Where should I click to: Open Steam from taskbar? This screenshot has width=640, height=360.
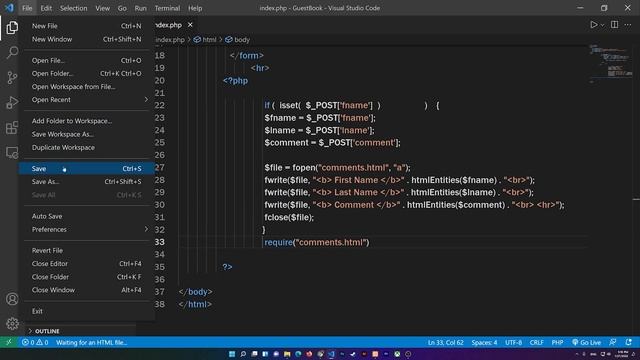click(x=353, y=354)
